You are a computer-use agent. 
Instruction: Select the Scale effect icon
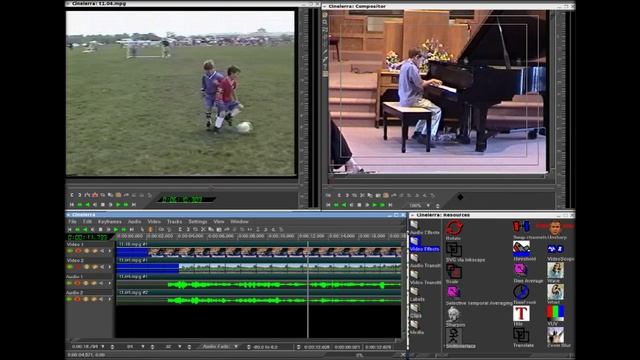click(454, 271)
